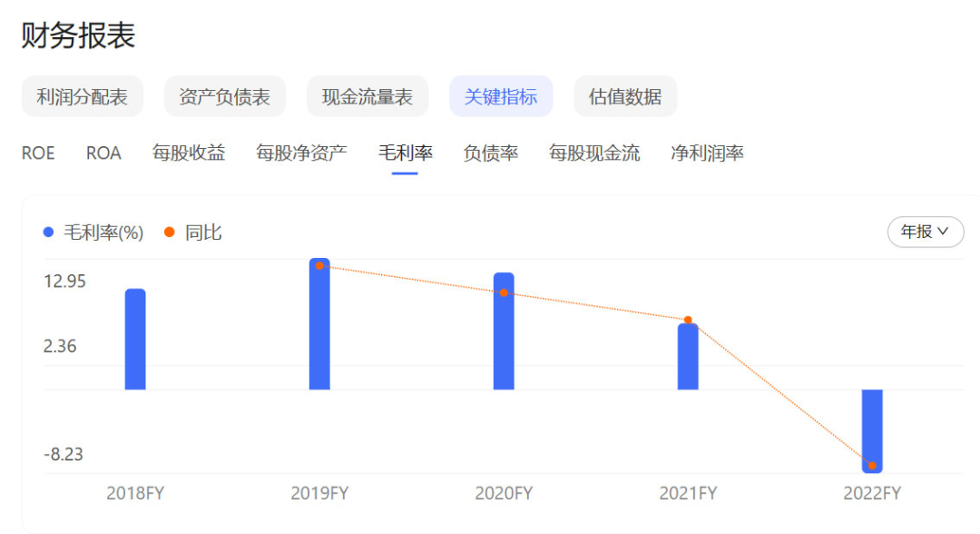This screenshot has height=534, width=980.
Task: Open the 估值数据 tab
Action: [x=625, y=96]
